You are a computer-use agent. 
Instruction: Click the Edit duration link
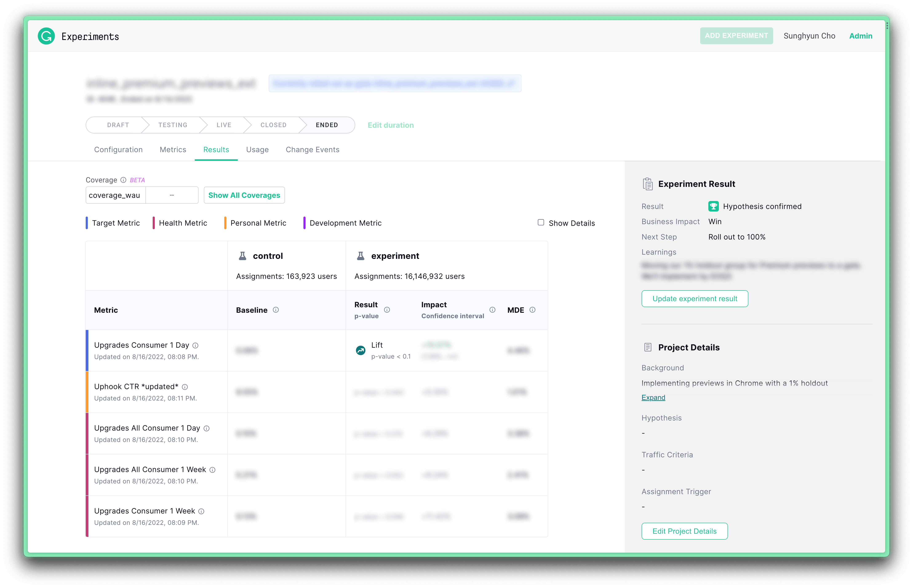coord(390,125)
